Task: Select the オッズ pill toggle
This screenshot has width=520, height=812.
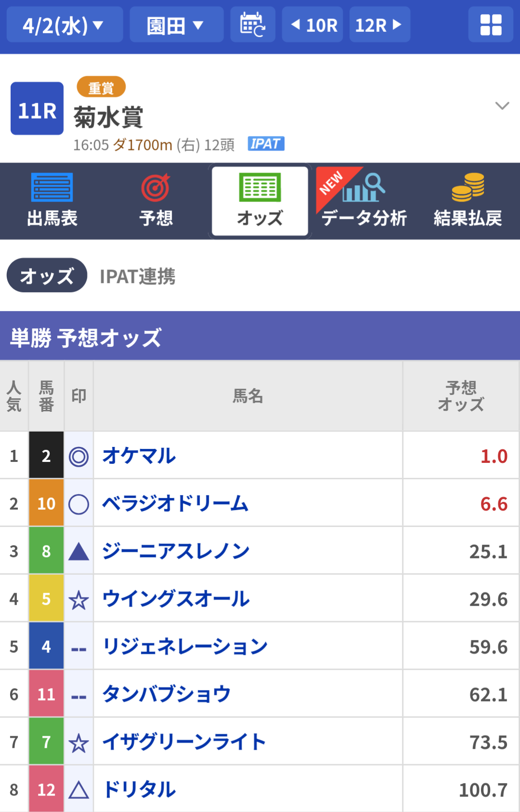Action: point(47,275)
